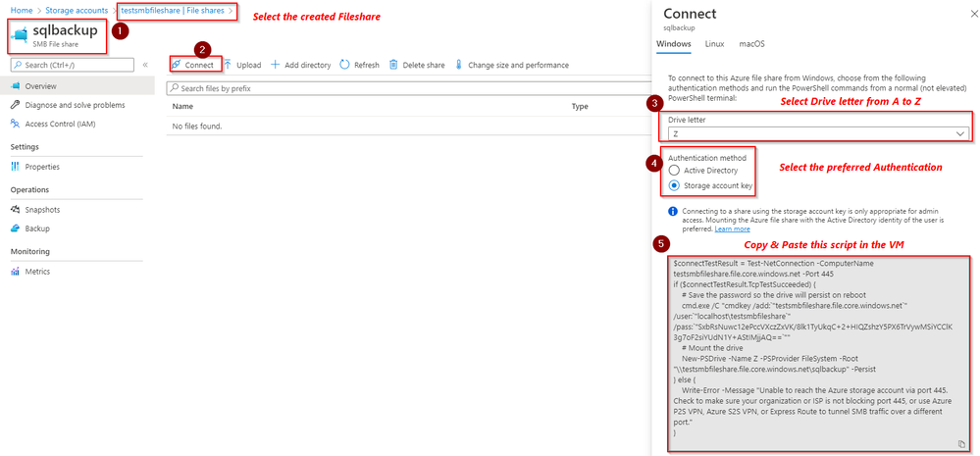The image size is (980, 456).
Task: Click the Refresh circular arrow icon
Action: tap(344, 65)
